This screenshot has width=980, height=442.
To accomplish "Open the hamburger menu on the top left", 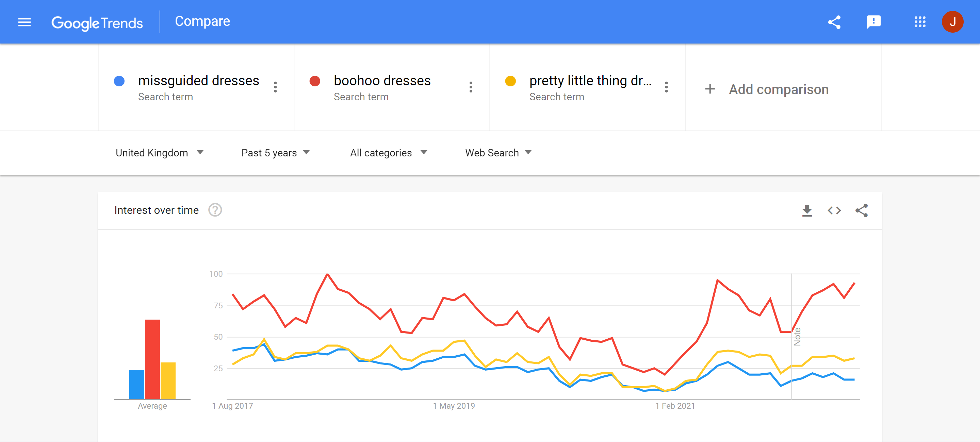I will (24, 22).
